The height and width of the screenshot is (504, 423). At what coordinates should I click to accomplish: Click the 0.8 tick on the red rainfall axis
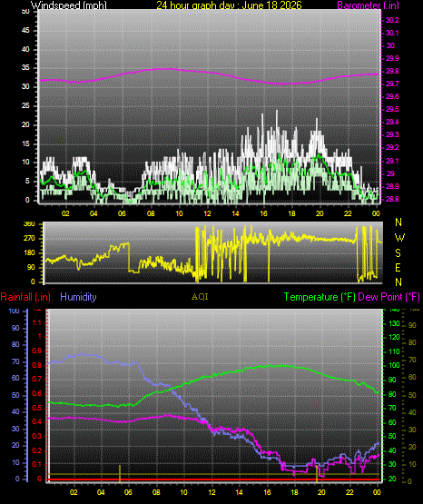[x=37, y=365]
